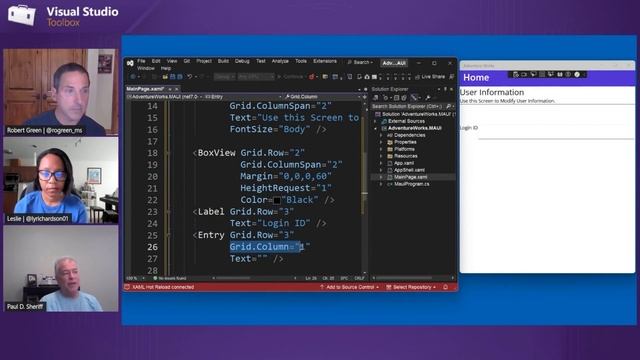Image resolution: width=640 pixels, height=360 pixels.
Task: Open the Help menu
Action: click(x=166, y=68)
